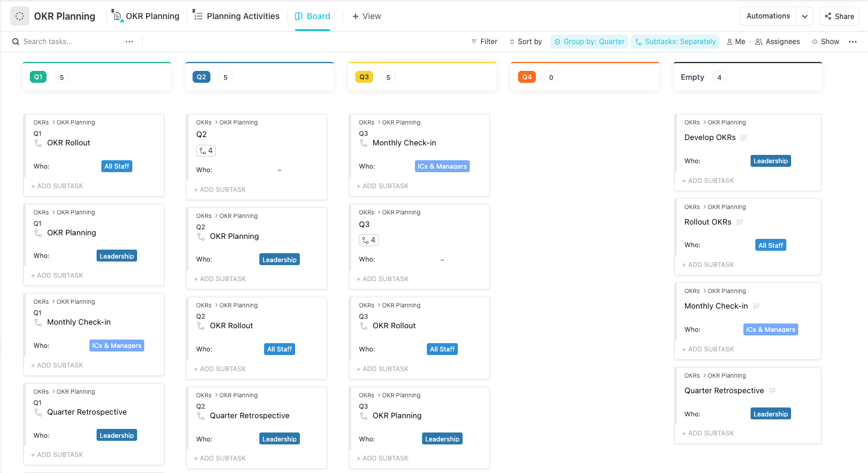The width and height of the screenshot is (868, 473).
Task: Toggle the Assignees filter
Action: click(x=777, y=42)
